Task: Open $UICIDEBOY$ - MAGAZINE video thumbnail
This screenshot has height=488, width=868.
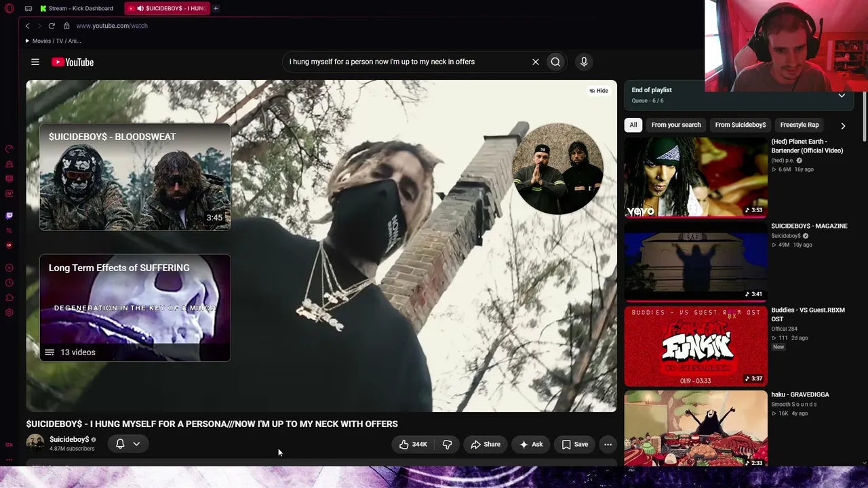Action: 696,262
